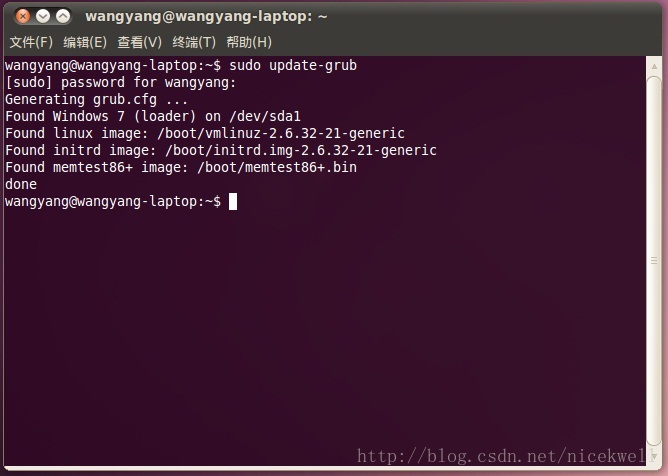Viewport: 668px width, 476px height.
Task: Click the 'Found Windows 7 (loader) on /dev/sda1' line
Action: point(153,116)
